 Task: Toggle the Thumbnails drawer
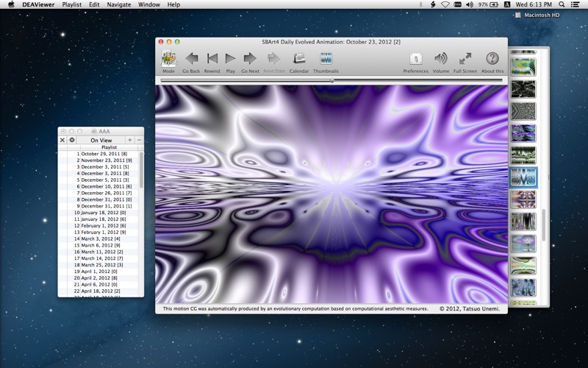326,59
